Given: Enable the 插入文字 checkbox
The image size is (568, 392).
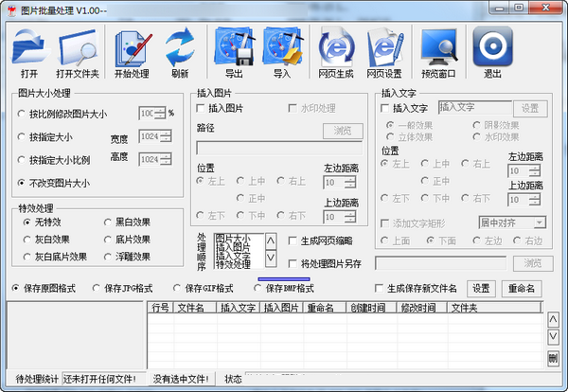Looking at the screenshot, I should tap(385, 109).
